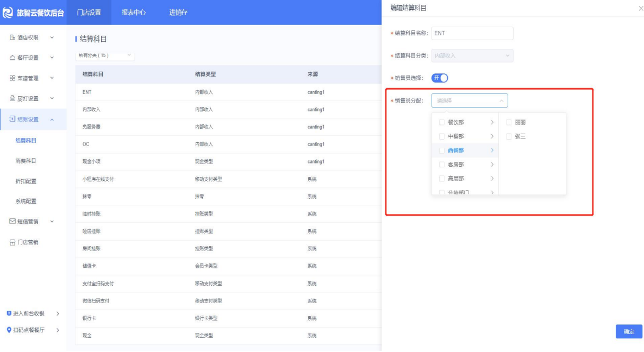Select the 消费科目 submenu item
644x352 pixels.
(26, 161)
